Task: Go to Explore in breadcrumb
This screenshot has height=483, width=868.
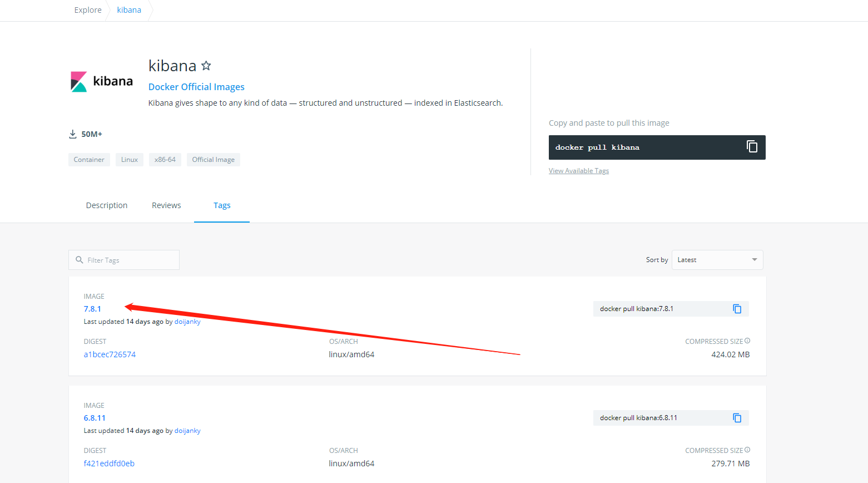Action: [x=88, y=10]
